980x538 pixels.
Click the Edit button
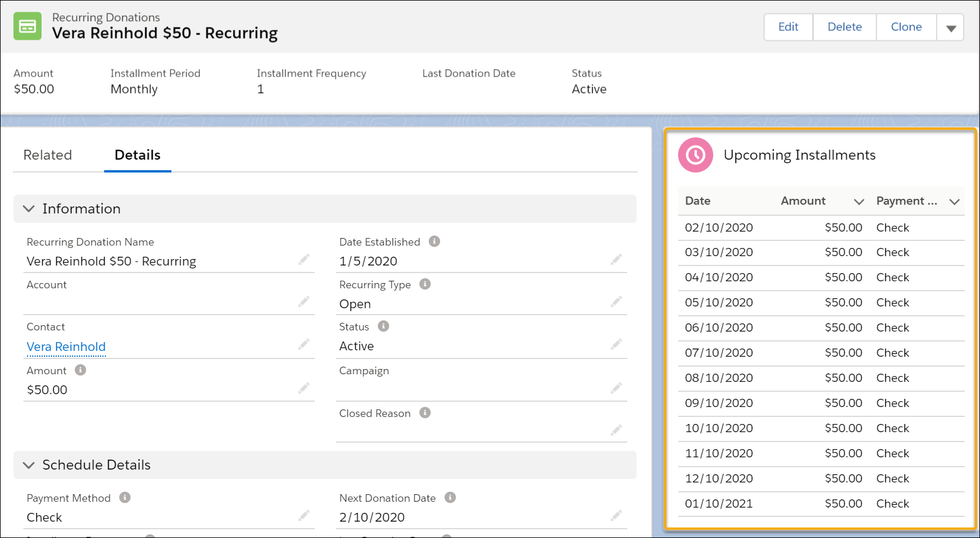(788, 27)
